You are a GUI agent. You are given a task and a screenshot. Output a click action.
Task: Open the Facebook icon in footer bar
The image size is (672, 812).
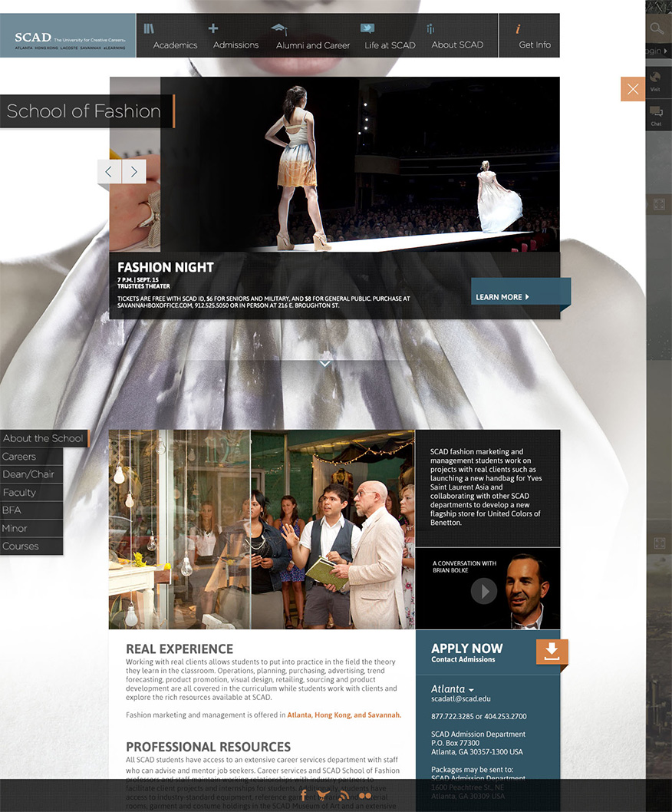click(303, 795)
